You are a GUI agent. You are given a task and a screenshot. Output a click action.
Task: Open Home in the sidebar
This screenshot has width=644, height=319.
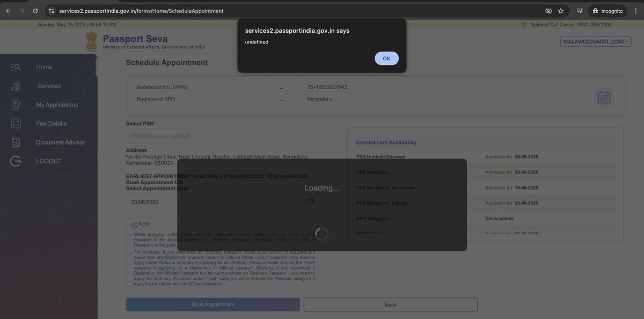click(44, 67)
